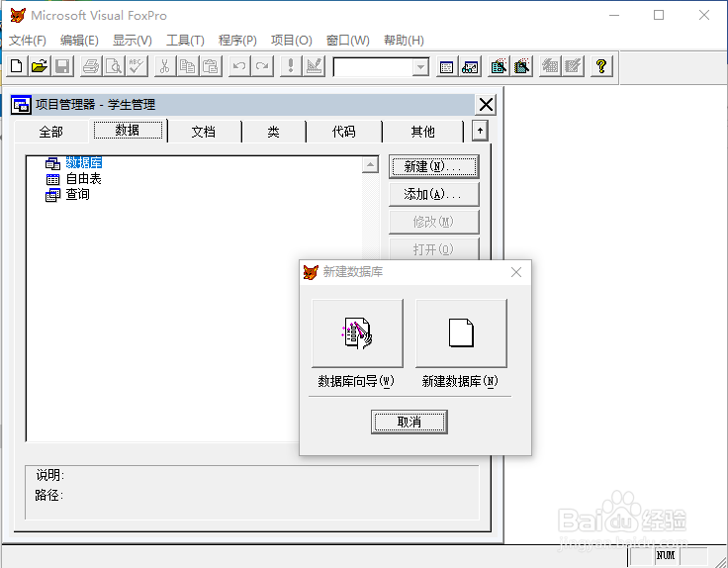Open the 程序(P) menu
The width and height of the screenshot is (728, 568).
(237, 41)
